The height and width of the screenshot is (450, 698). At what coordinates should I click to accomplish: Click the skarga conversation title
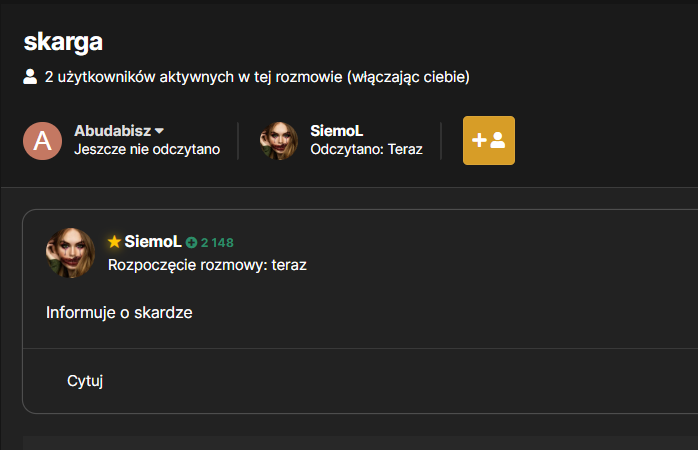coord(63,42)
